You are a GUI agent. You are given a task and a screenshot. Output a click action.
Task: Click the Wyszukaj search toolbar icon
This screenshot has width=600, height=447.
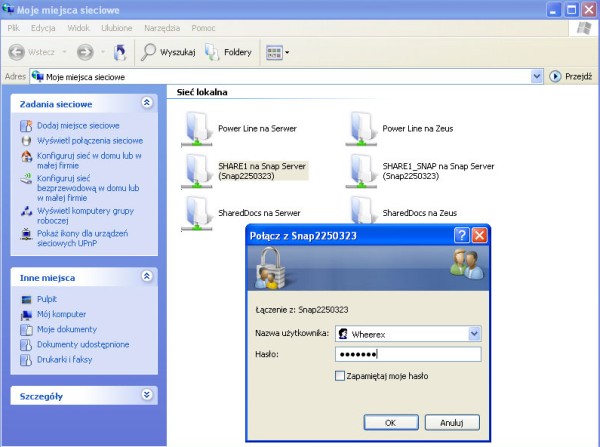coord(149,51)
